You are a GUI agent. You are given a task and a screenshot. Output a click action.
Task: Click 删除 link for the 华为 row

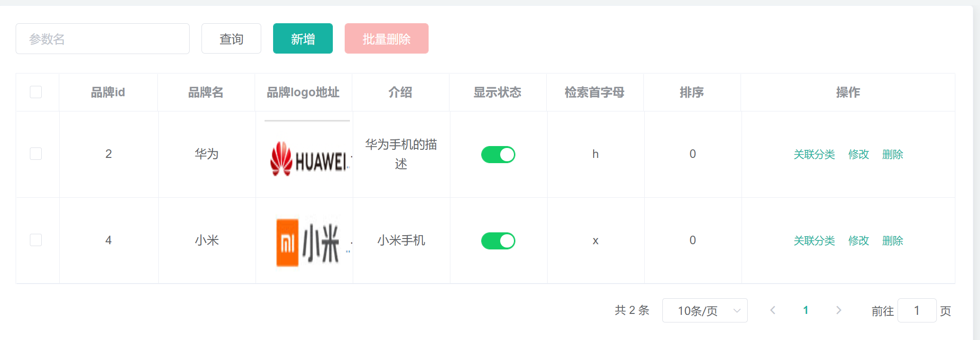click(892, 155)
